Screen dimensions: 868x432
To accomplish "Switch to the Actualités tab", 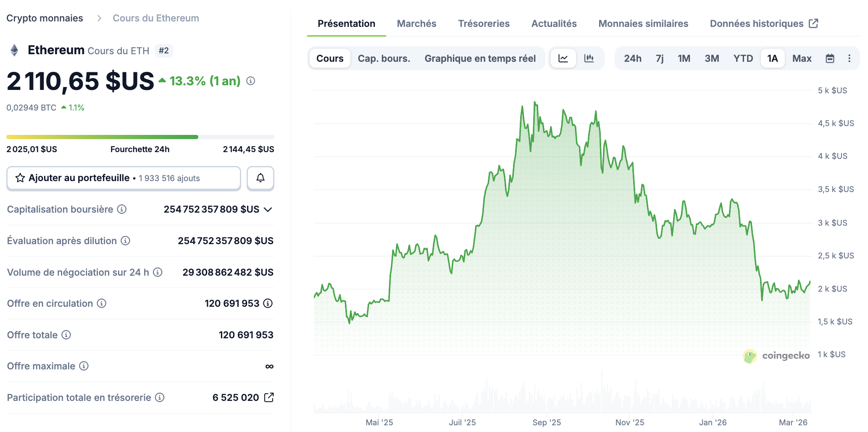I will click(554, 24).
